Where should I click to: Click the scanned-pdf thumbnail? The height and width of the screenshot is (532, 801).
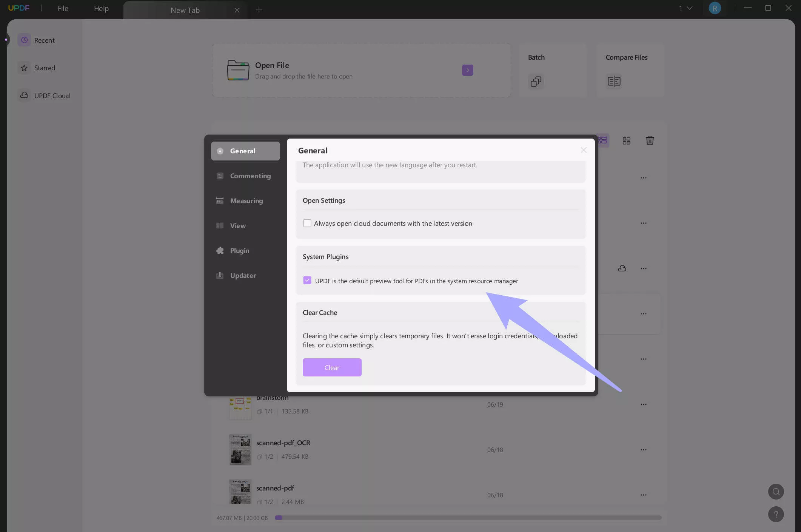[240, 492]
